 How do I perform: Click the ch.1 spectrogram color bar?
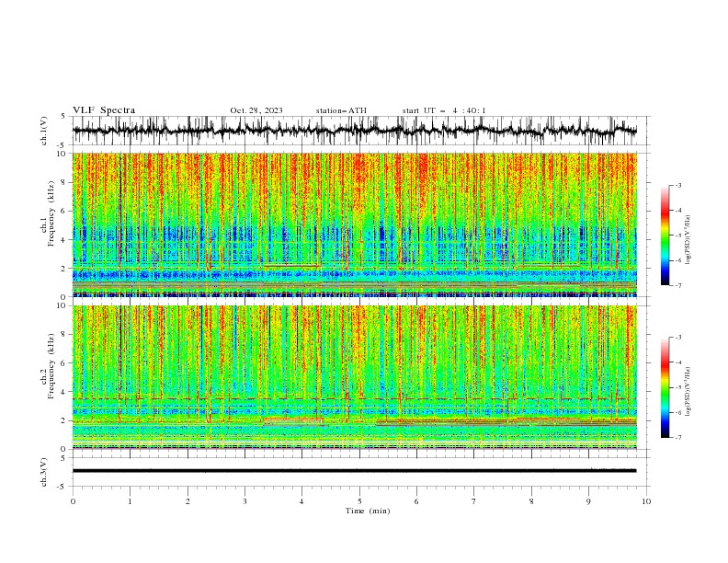click(x=665, y=236)
